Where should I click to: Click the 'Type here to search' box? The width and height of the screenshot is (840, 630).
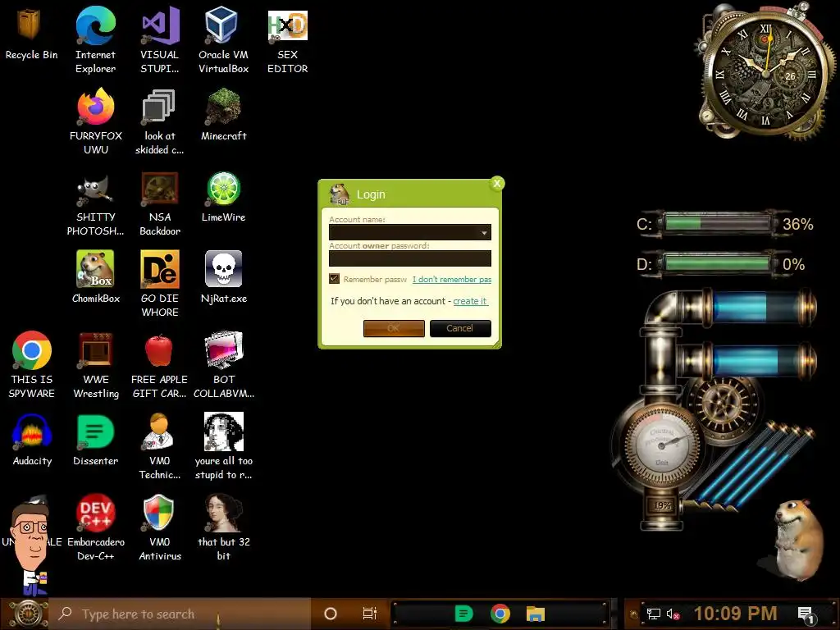(x=180, y=614)
